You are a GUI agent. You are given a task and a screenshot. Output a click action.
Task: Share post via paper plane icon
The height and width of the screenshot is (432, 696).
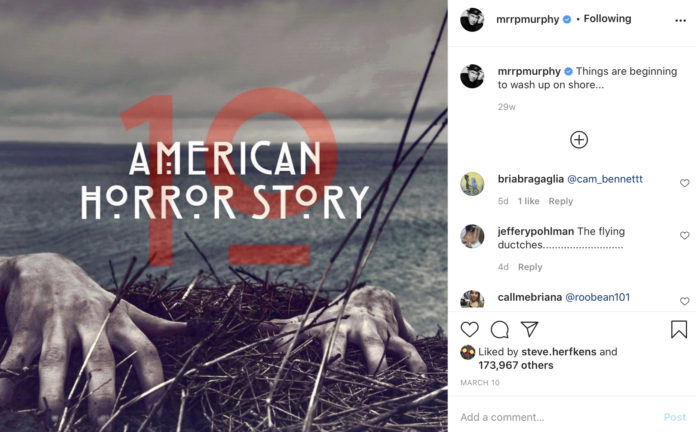(530, 329)
